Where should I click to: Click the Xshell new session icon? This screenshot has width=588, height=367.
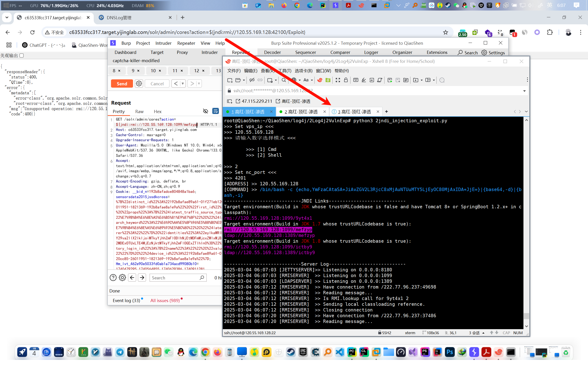coord(230,80)
